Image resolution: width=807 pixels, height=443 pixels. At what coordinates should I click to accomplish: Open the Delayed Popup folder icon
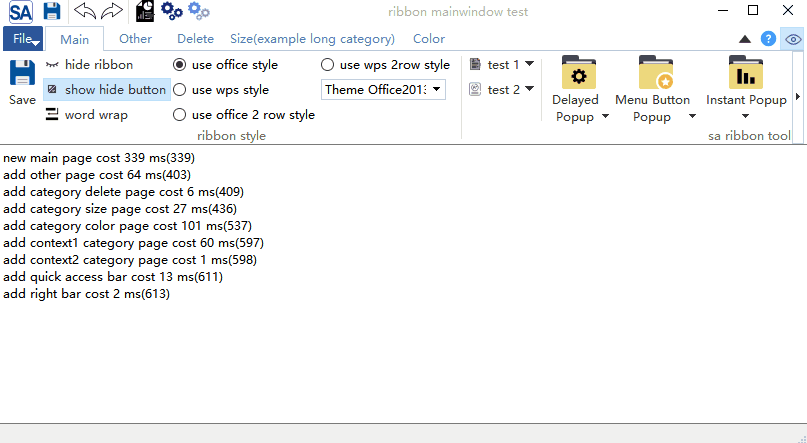click(x=578, y=74)
